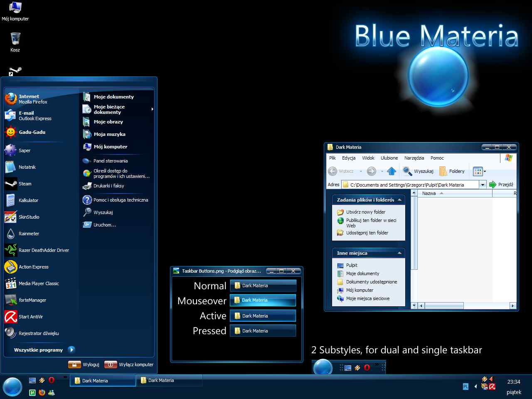The image size is (532, 399).
Task: Click Przejdź next to the address bar
Action: pyautogui.click(x=501, y=185)
